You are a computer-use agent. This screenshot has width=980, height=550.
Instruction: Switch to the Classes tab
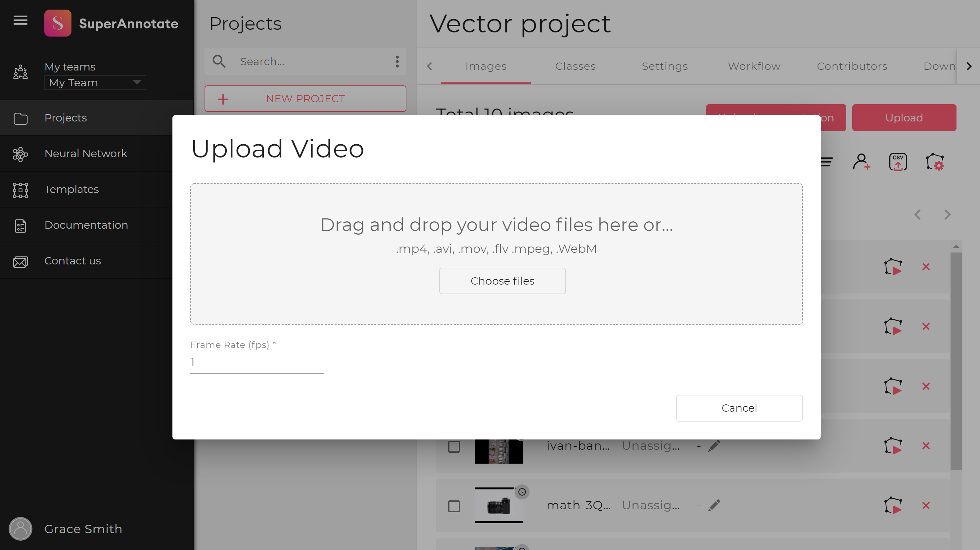coord(575,66)
